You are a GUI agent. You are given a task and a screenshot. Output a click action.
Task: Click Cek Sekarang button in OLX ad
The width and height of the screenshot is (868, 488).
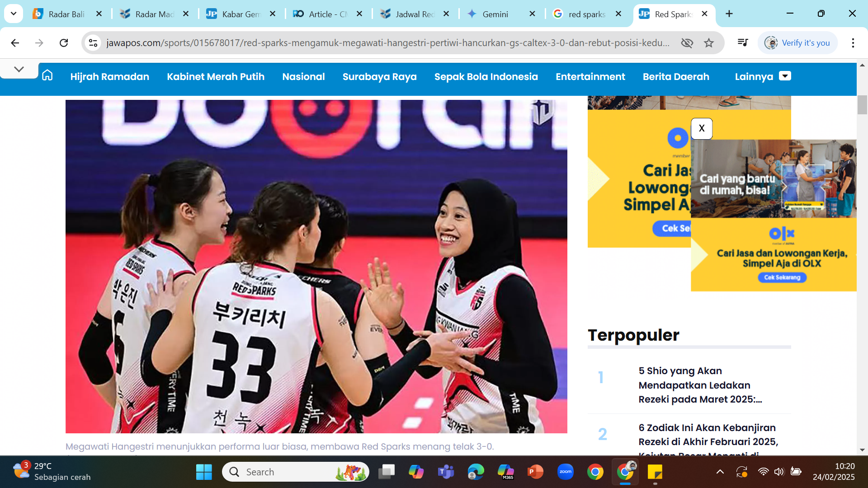coord(782,277)
